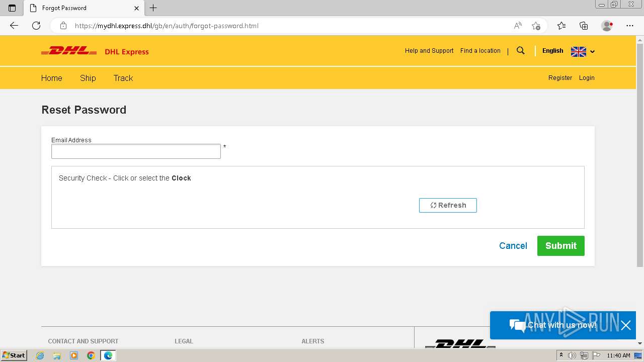
Task: Reload the page with refresh icon
Action: pos(36,26)
